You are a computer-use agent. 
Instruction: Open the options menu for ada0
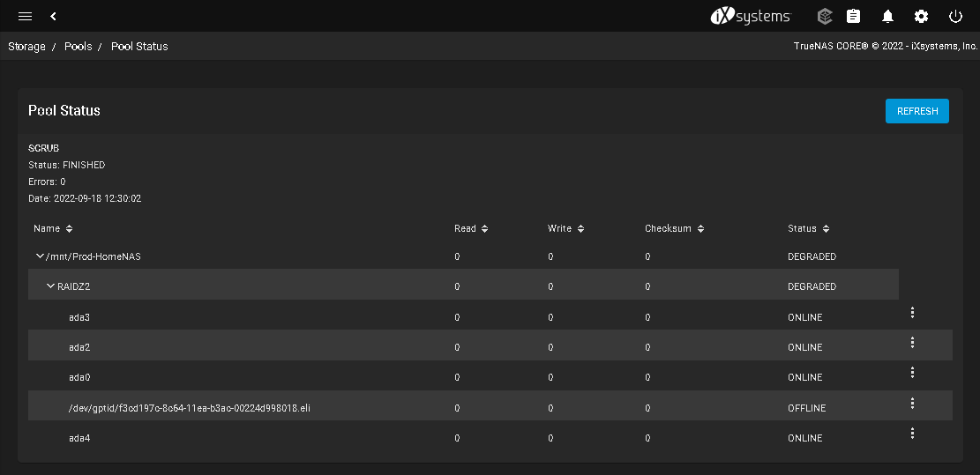click(x=912, y=373)
